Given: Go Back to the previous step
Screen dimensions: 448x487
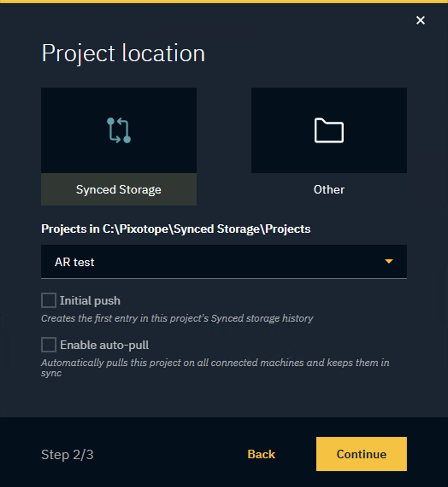Looking at the screenshot, I should (261, 454).
